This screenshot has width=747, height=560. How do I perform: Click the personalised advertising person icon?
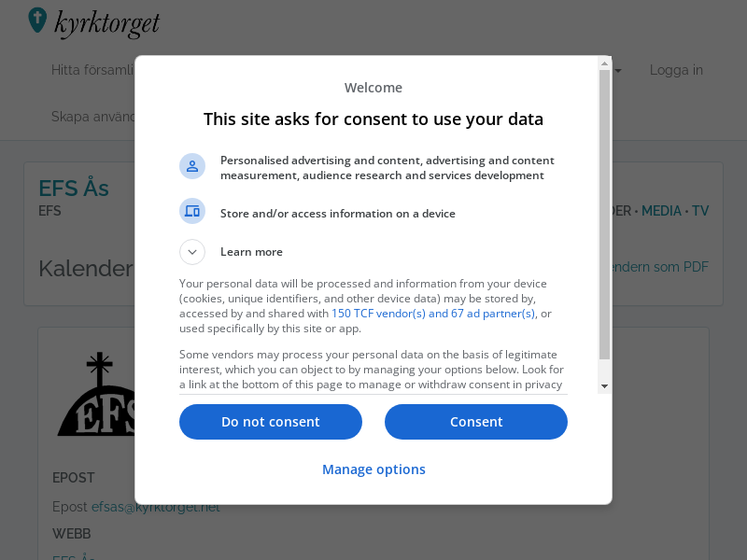tap(192, 166)
